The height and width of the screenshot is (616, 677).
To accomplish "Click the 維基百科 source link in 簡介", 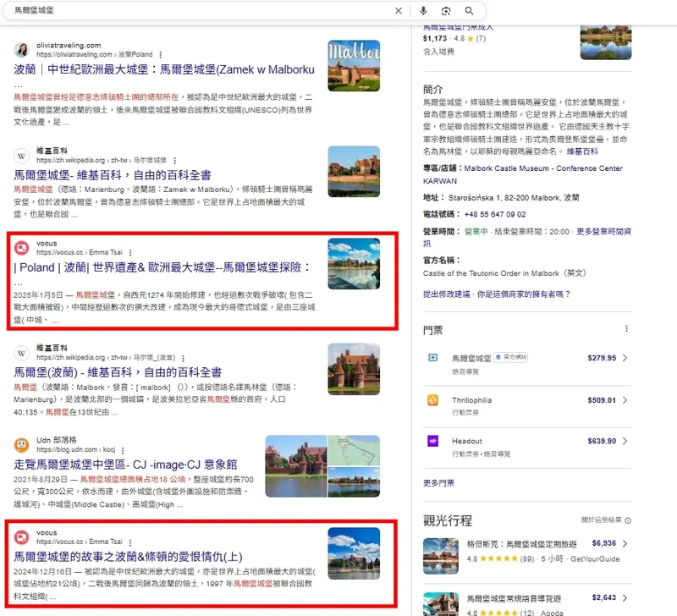I will click(582, 151).
